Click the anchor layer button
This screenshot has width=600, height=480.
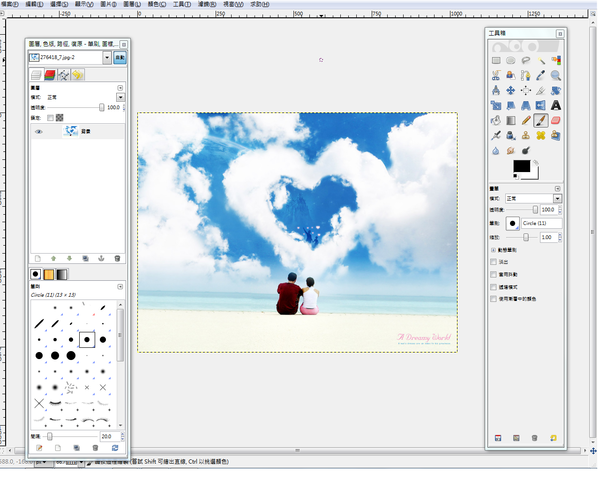click(x=101, y=258)
